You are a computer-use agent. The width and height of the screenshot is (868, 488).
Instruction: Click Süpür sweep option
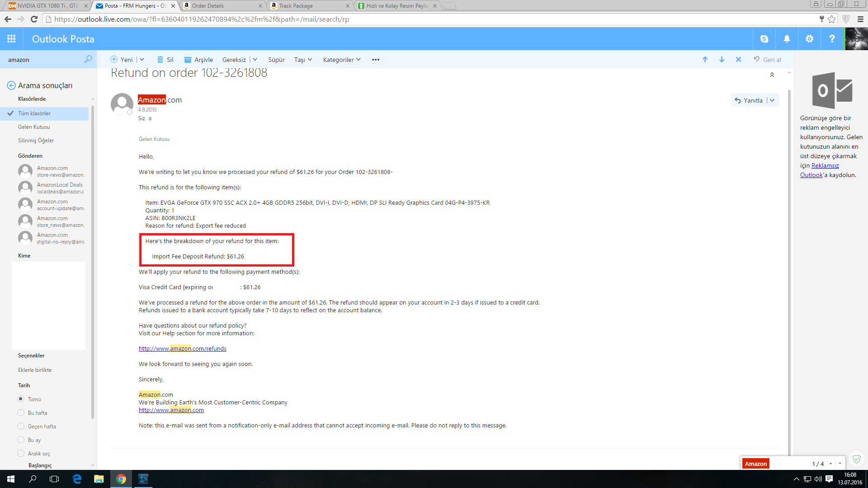(x=276, y=60)
